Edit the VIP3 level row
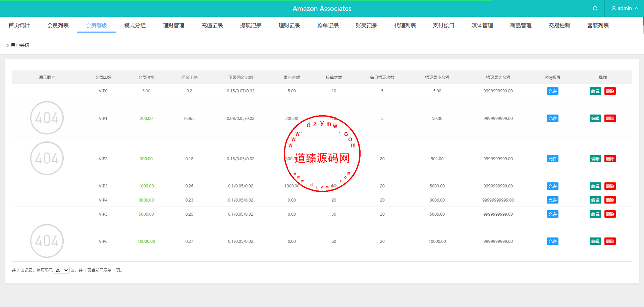This screenshot has height=307, width=644. pyautogui.click(x=595, y=186)
